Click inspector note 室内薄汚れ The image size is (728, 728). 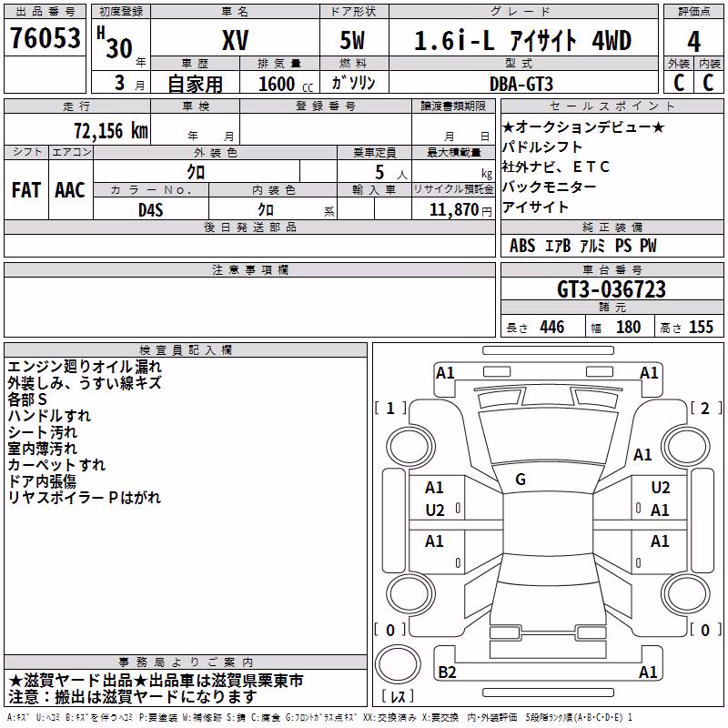[42, 448]
